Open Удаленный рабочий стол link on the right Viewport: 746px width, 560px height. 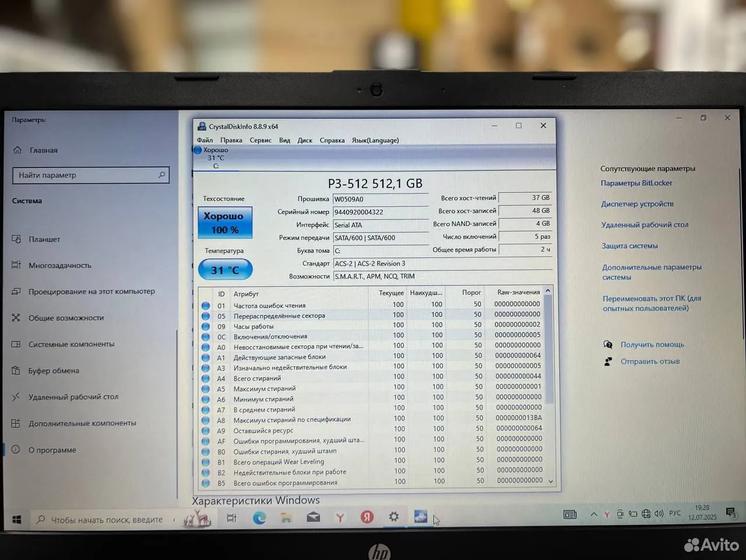tap(645, 225)
